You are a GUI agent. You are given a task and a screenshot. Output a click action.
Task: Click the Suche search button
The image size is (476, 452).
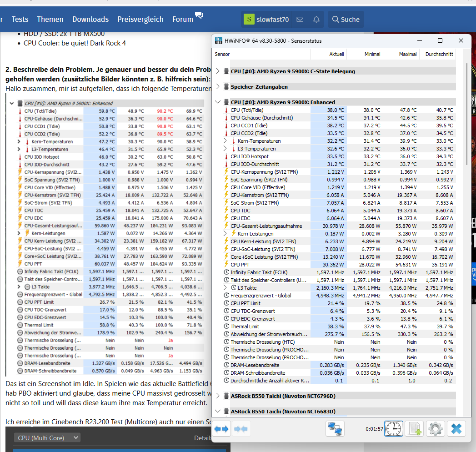(x=346, y=20)
